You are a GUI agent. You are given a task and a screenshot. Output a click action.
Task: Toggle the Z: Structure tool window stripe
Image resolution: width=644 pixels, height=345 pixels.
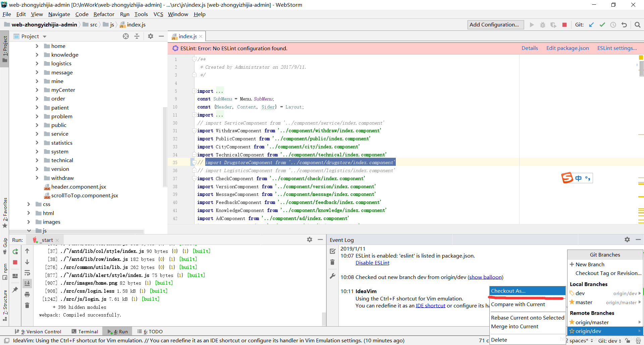(5, 305)
